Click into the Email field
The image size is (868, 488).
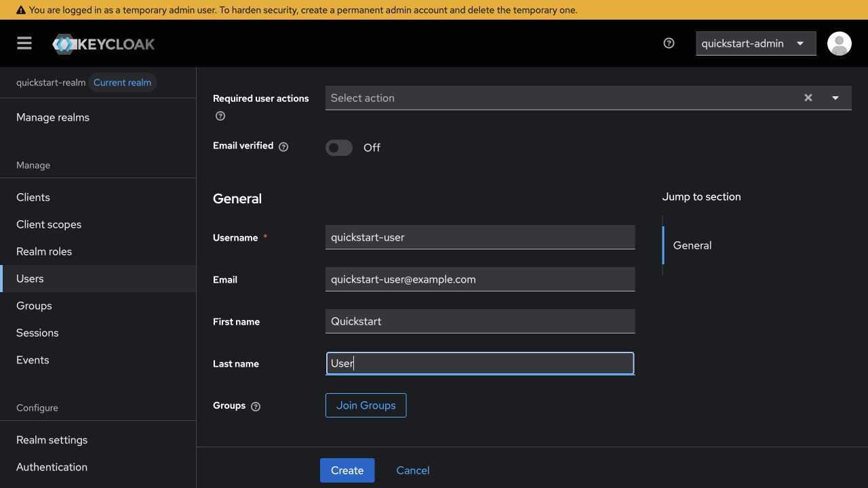point(480,279)
